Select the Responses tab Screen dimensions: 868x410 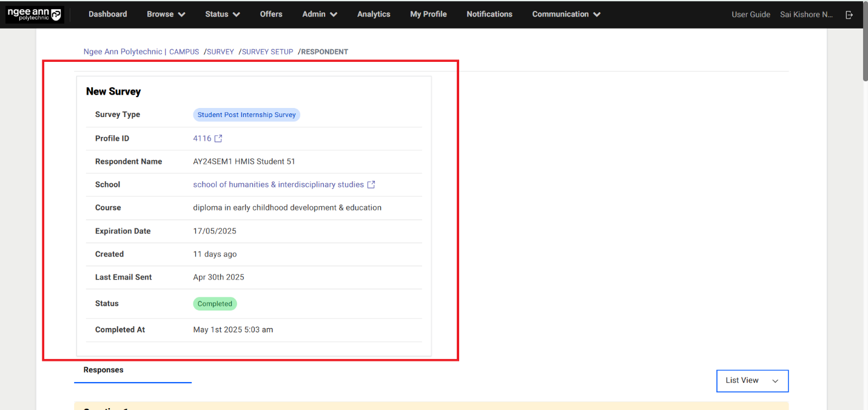pos(104,370)
